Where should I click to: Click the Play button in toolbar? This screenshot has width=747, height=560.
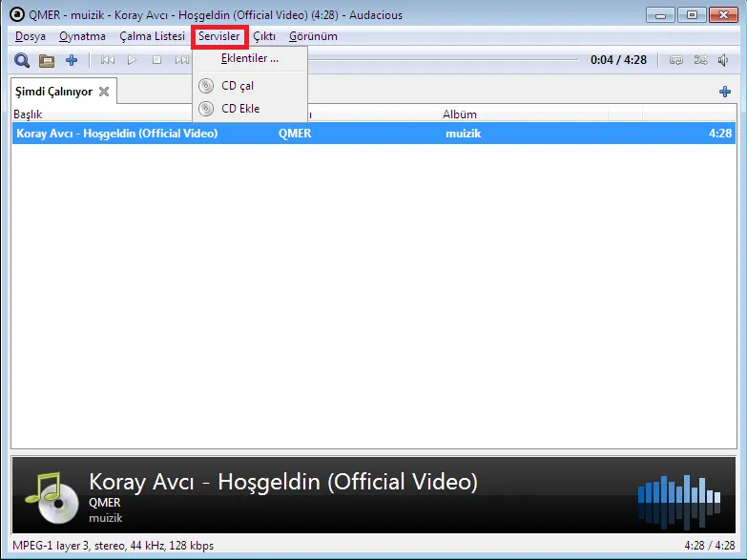point(133,60)
